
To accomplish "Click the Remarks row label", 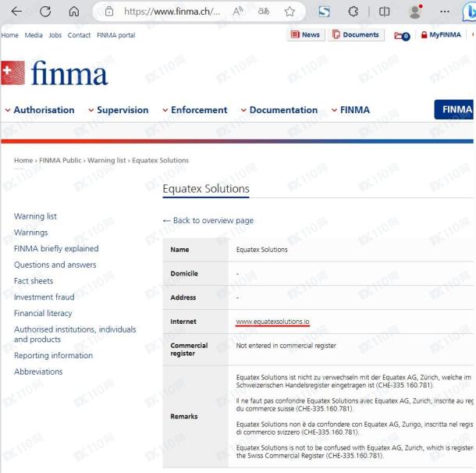I will tap(184, 416).
